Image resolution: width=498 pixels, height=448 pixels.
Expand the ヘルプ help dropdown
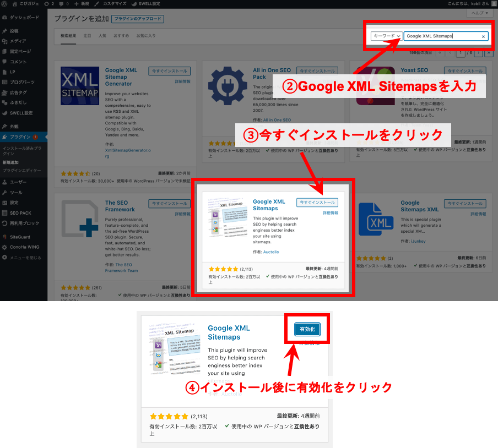(480, 13)
